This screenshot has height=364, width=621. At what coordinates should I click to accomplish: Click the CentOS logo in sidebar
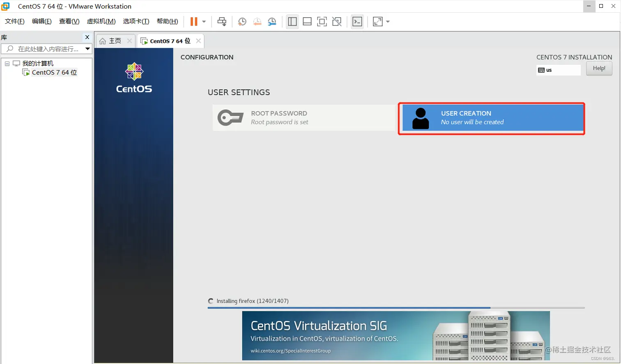(x=134, y=78)
